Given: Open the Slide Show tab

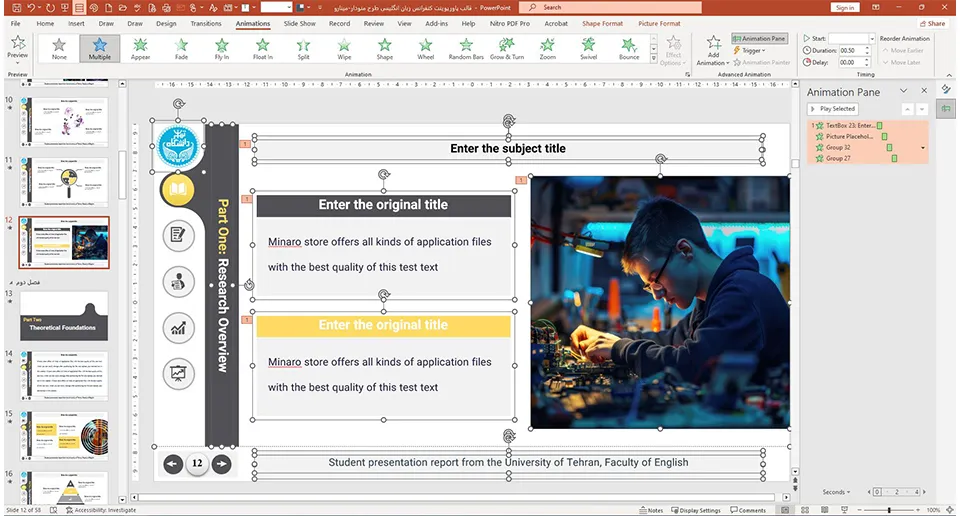Looking at the screenshot, I should click(x=299, y=24).
